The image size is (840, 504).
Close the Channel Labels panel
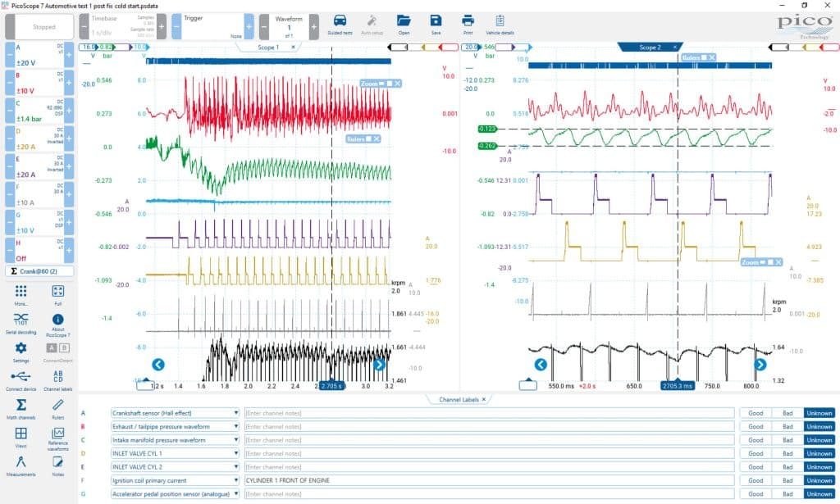coord(484,400)
